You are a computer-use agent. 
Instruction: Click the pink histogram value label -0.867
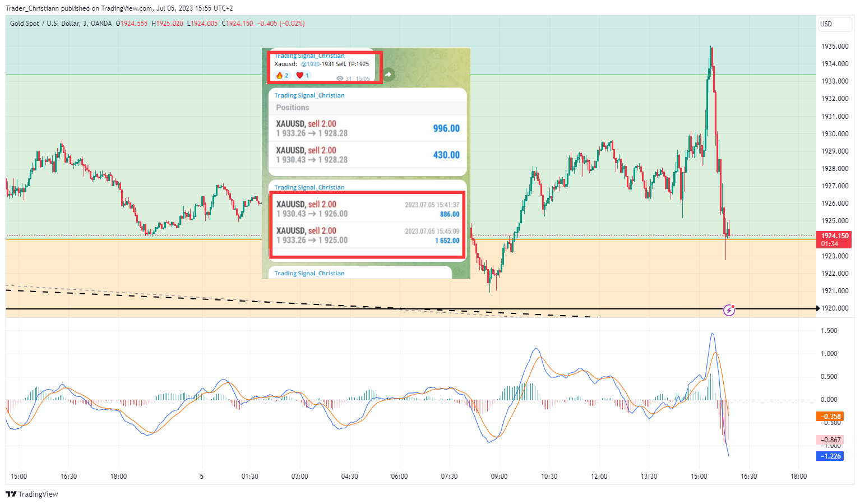coord(830,440)
